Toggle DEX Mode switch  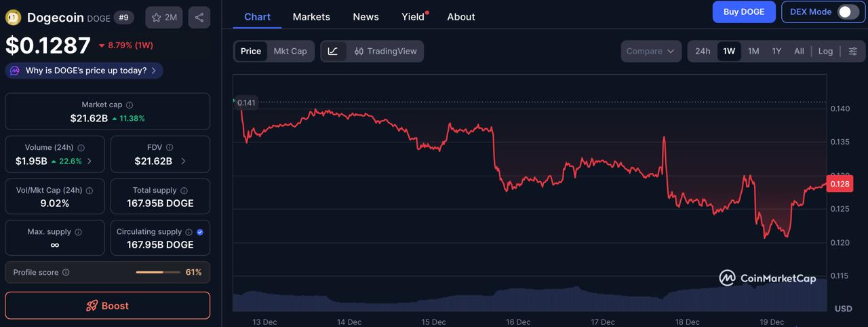click(848, 12)
